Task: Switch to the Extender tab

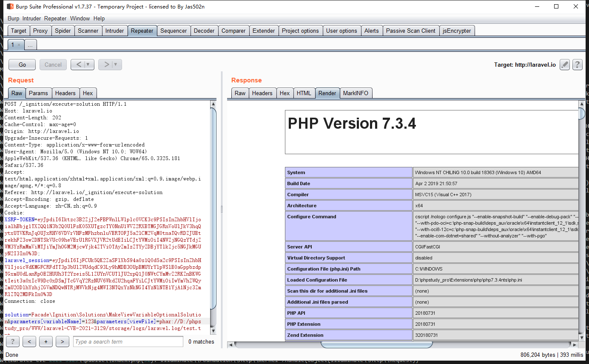Action: tap(264, 31)
